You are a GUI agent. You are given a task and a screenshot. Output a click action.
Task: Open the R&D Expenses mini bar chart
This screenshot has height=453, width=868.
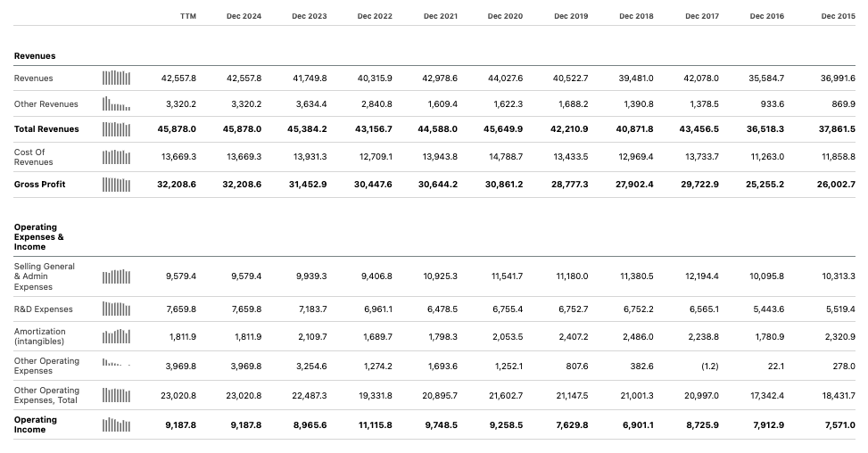[116, 309]
